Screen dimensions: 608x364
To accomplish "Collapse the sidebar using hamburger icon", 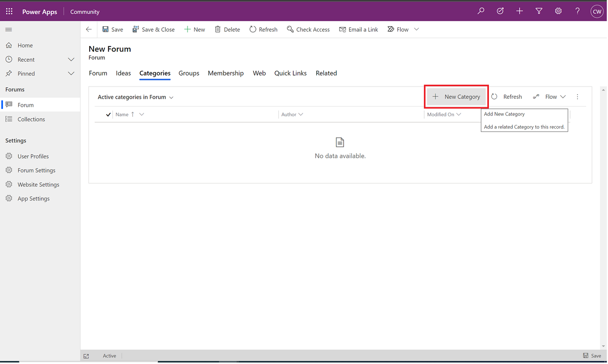I will click(x=9, y=29).
